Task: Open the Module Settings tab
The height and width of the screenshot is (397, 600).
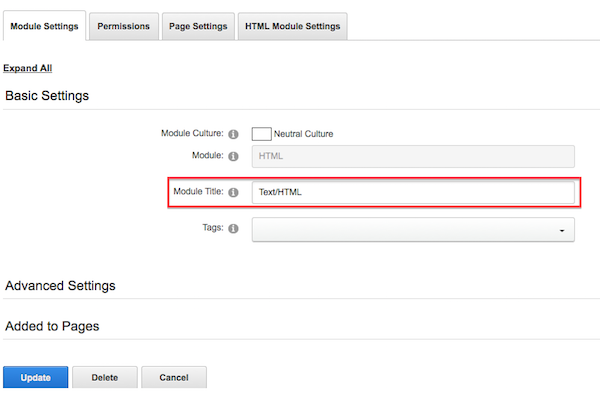Action: pos(44,26)
